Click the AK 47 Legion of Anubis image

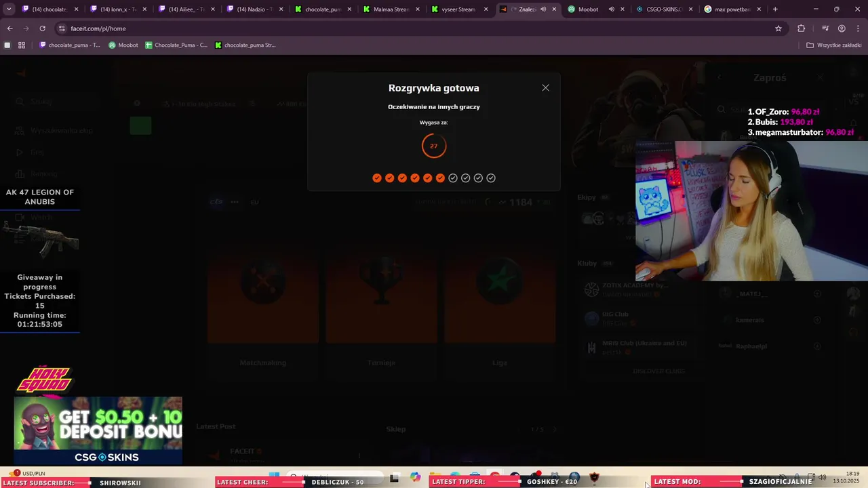pos(40,237)
